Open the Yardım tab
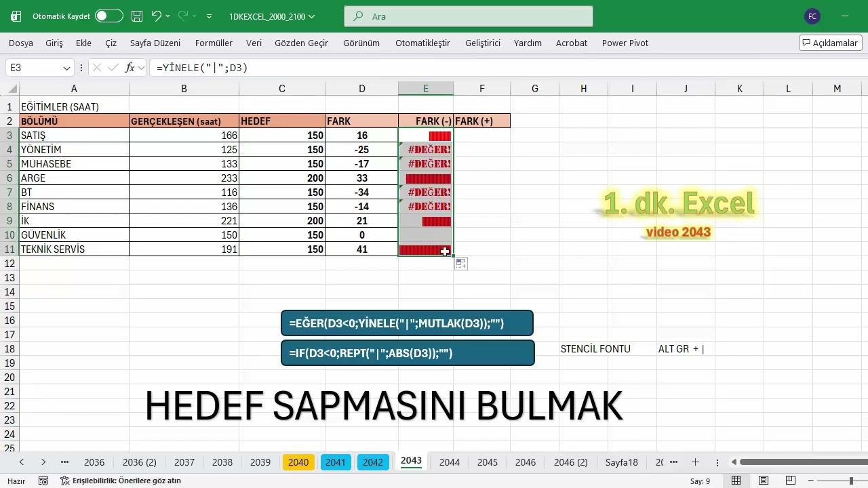868x488 pixels. point(528,43)
